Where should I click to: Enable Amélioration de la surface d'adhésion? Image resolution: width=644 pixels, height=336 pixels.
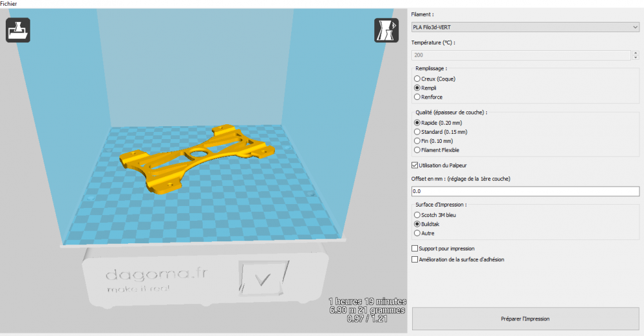(x=458, y=259)
